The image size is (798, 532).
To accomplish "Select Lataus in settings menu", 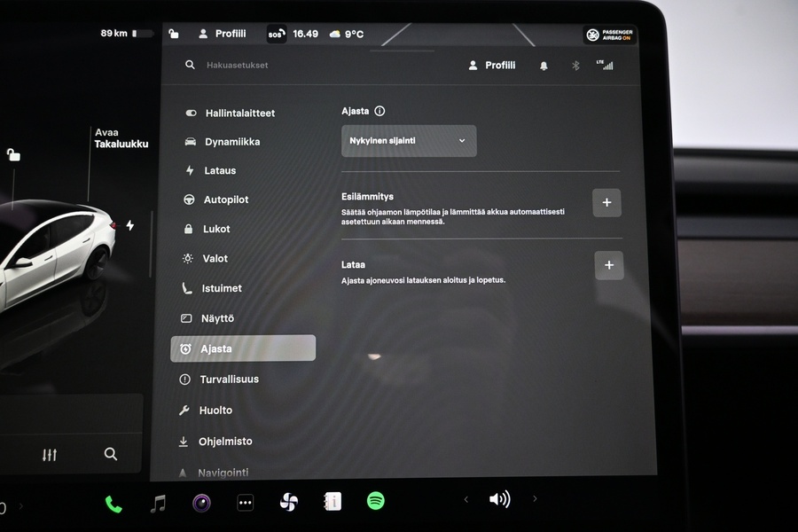I will pos(220,170).
